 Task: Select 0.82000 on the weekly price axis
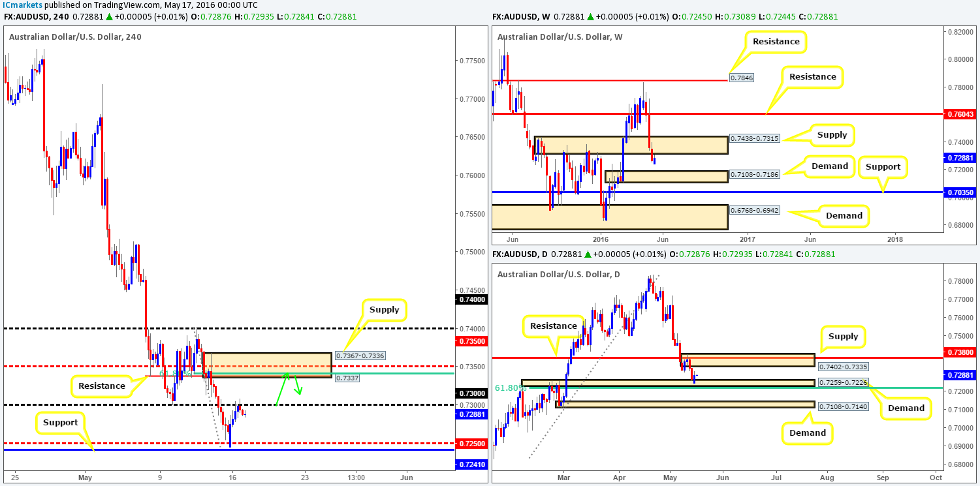coord(961,31)
